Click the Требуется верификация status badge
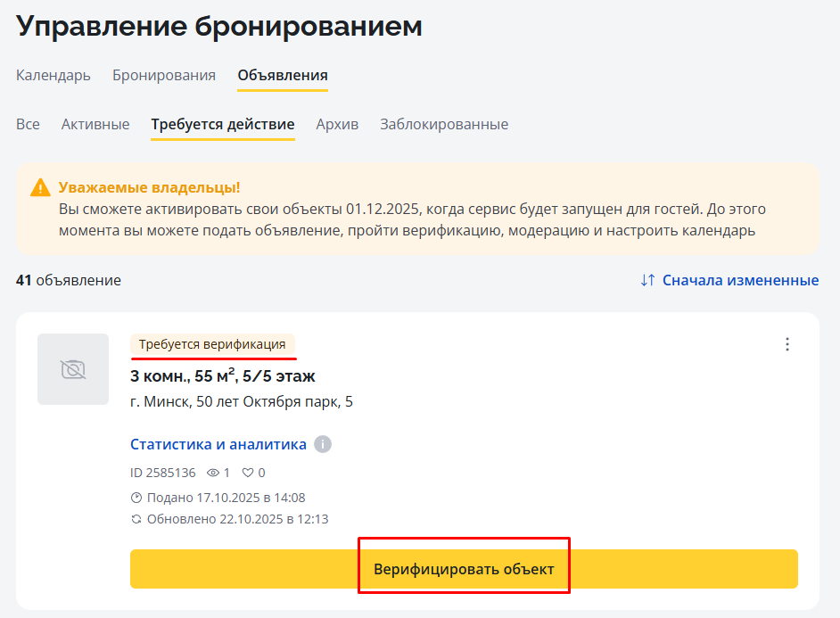 click(212, 344)
